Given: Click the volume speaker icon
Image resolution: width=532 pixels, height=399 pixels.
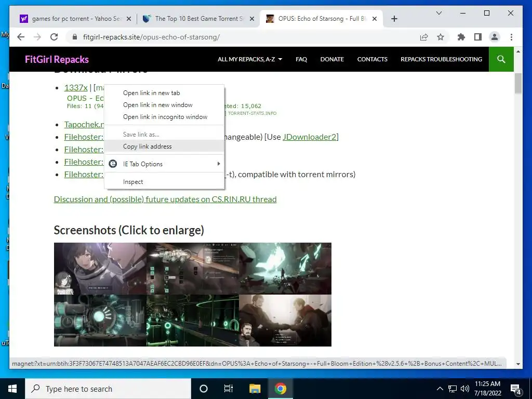Looking at the screenshot, I should pyautogui.click(x=465, y=389).
